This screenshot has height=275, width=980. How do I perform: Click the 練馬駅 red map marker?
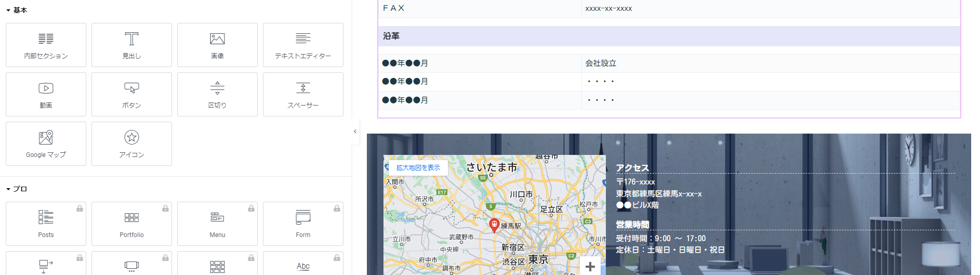494,225
